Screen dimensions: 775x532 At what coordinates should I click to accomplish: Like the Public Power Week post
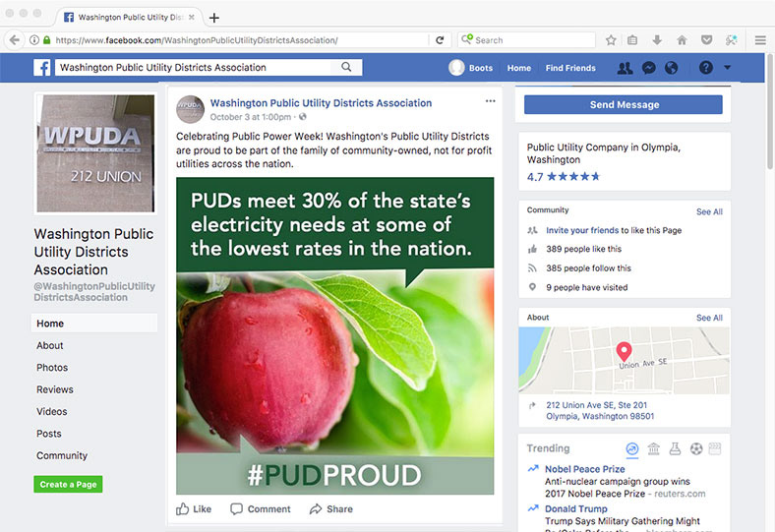tap(194, 508)
